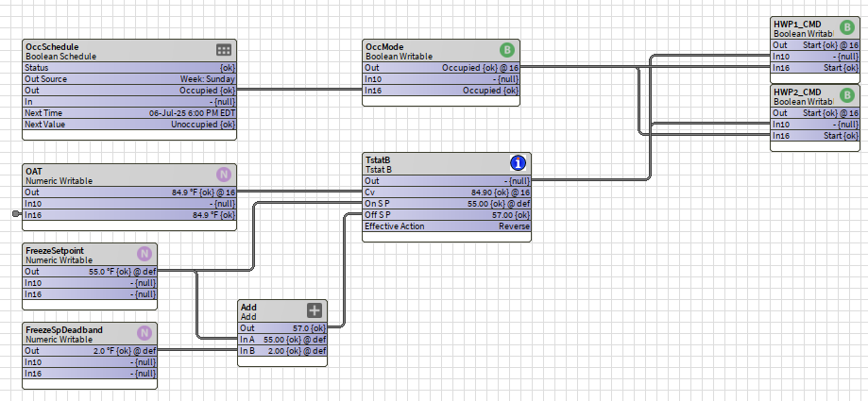
Task: Click the Out row of FreezeSpDeadband
Action: [x=91, y=351]
